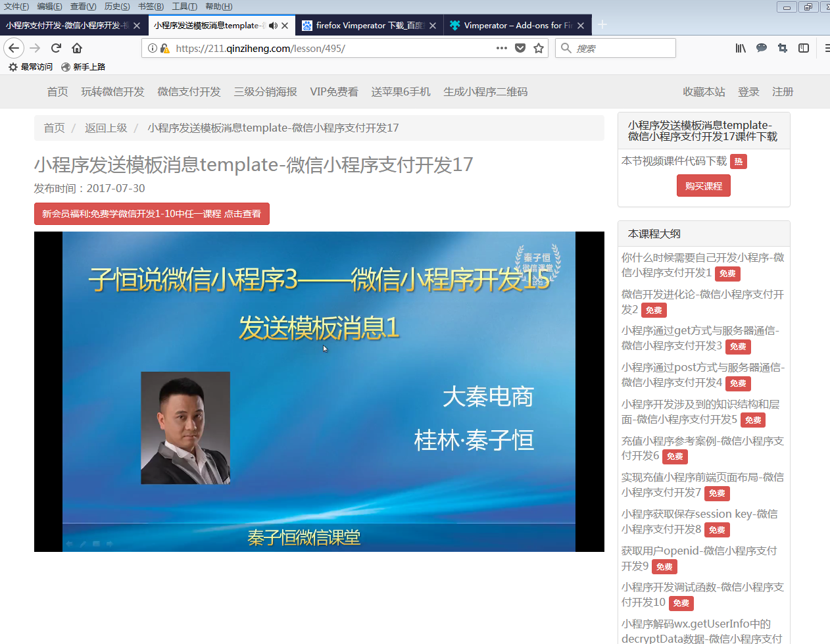830x644 pixels.
Task: Open 最常访问 bookmarks gear item
Action: [30, 66]
